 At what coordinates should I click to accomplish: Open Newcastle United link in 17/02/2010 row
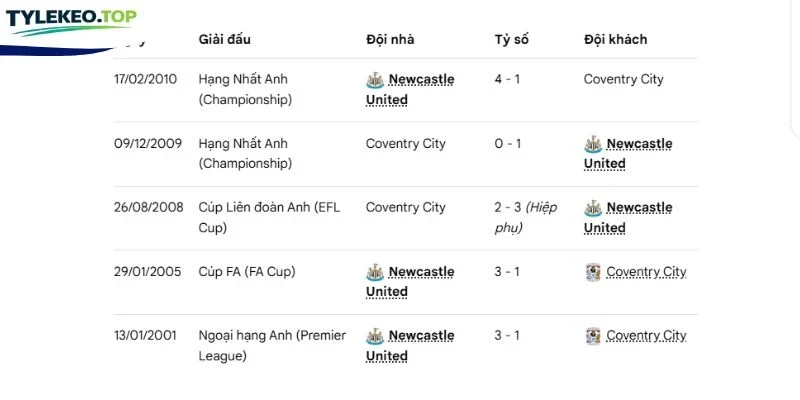pos(410,89)
